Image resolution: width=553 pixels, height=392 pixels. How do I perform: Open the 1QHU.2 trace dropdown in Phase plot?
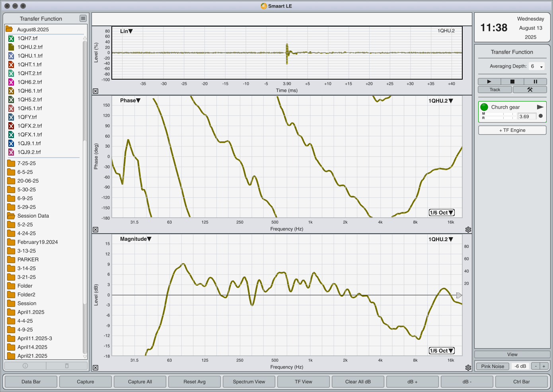pyautogui.click(x=441, y=101)
